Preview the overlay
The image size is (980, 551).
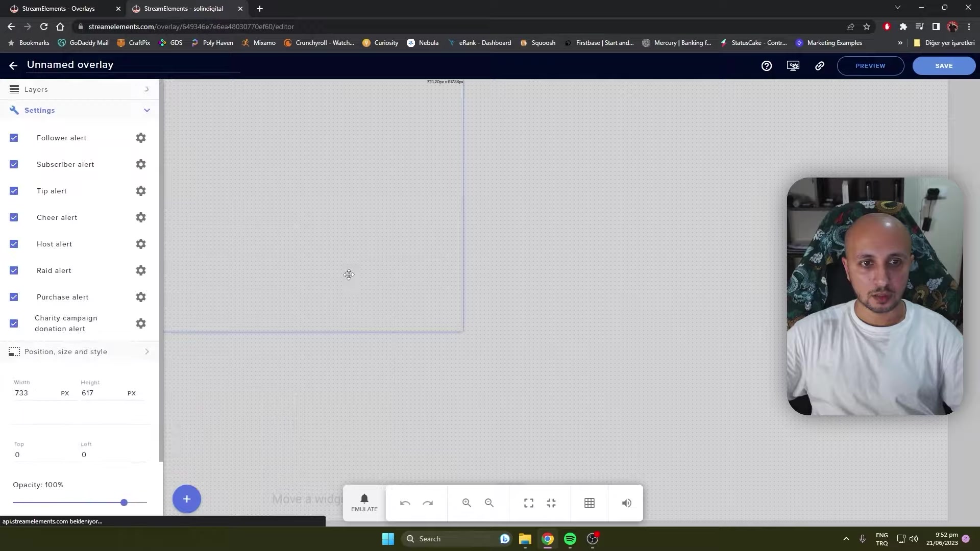870,65
